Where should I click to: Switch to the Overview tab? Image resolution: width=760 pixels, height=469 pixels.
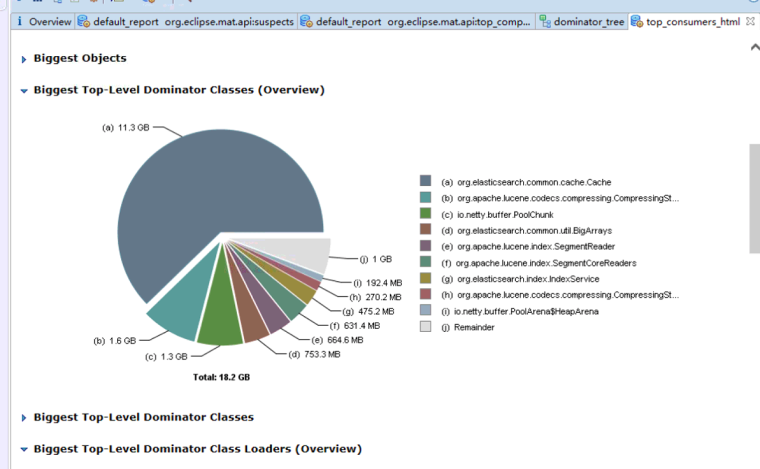tap(44, 21)
